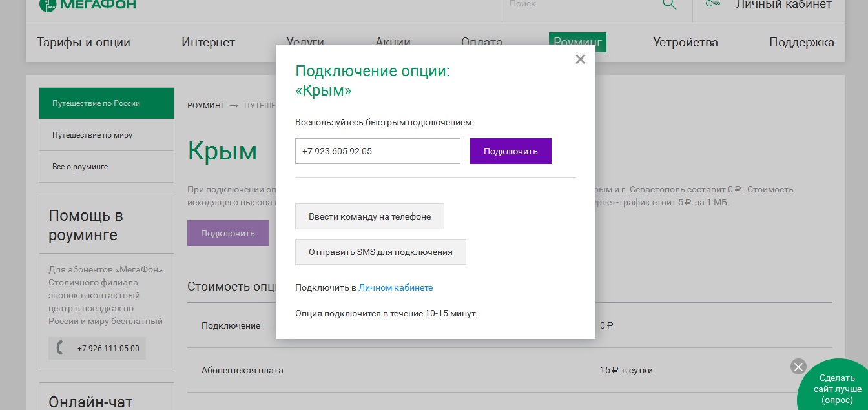Click the MegaFon logo

(x=88, y=5)
